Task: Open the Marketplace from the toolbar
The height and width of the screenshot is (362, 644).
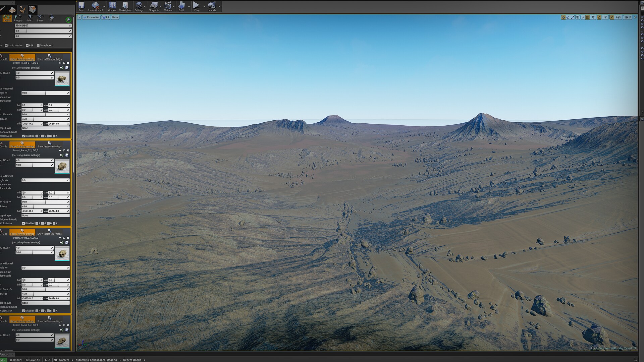Action: (x=125, y=6)
